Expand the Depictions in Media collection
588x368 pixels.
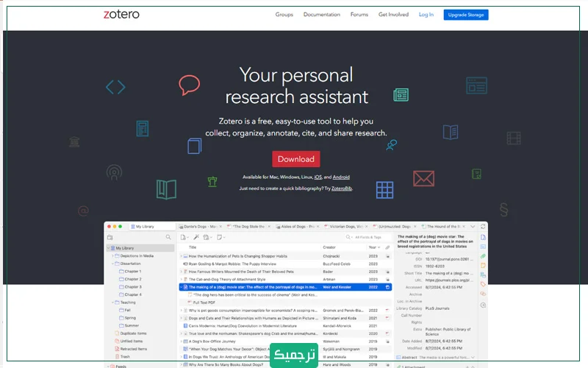(112, 255)
